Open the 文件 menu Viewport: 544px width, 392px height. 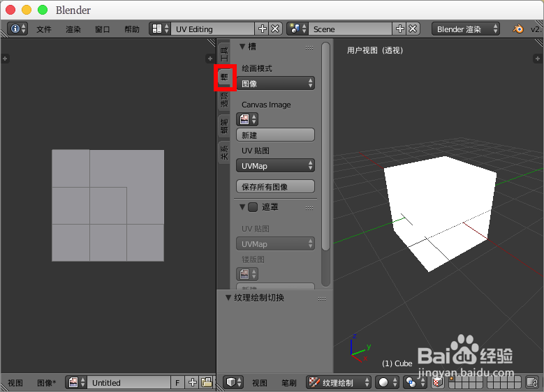point(44,29)
